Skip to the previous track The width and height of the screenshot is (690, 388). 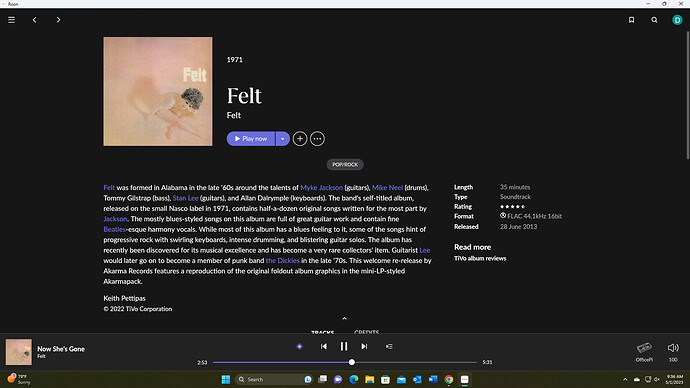tap(323, 347)
